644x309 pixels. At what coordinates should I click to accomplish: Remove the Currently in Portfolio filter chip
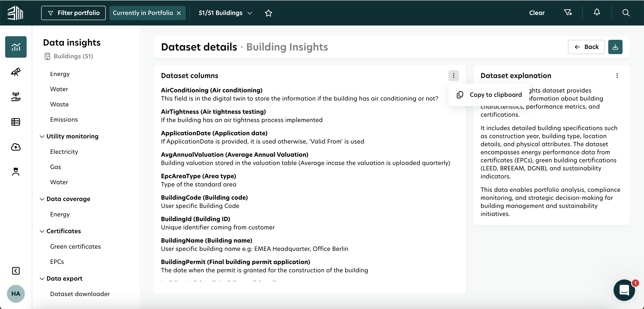coord(179,13)
